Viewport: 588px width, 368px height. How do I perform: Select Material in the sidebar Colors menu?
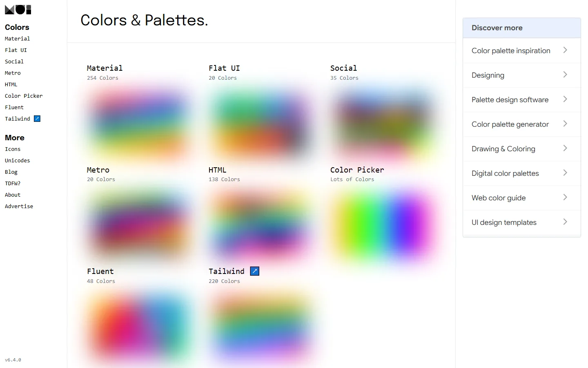pos(17,38)
